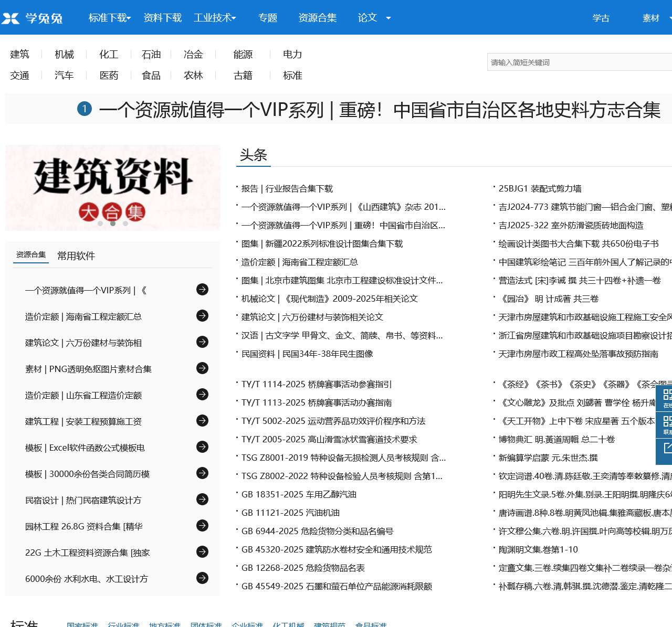The width and height of the screenshot is (672, 627).
Task: Click the number 1 badge in the announcement banner
Action: click(x=85, y=109)
